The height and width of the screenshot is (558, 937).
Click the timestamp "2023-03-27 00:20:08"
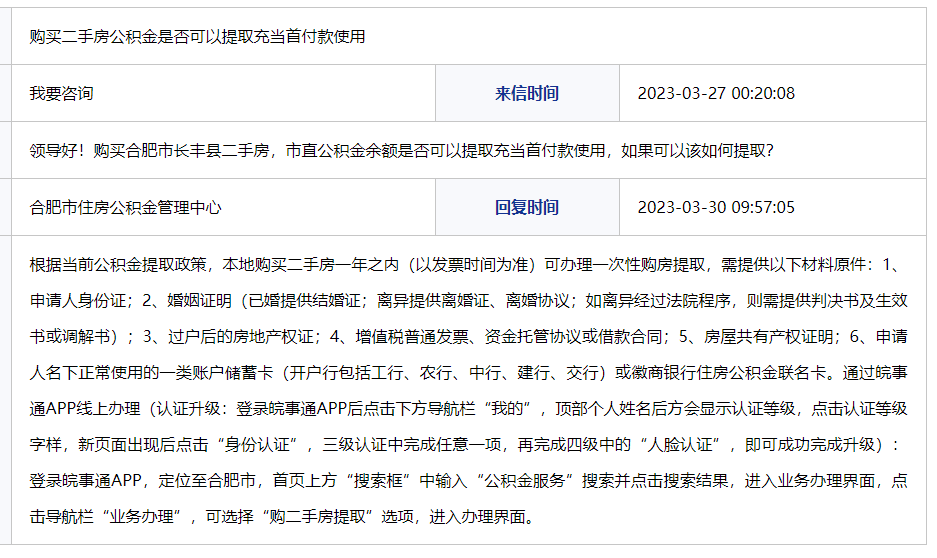(x=716, y=94)
